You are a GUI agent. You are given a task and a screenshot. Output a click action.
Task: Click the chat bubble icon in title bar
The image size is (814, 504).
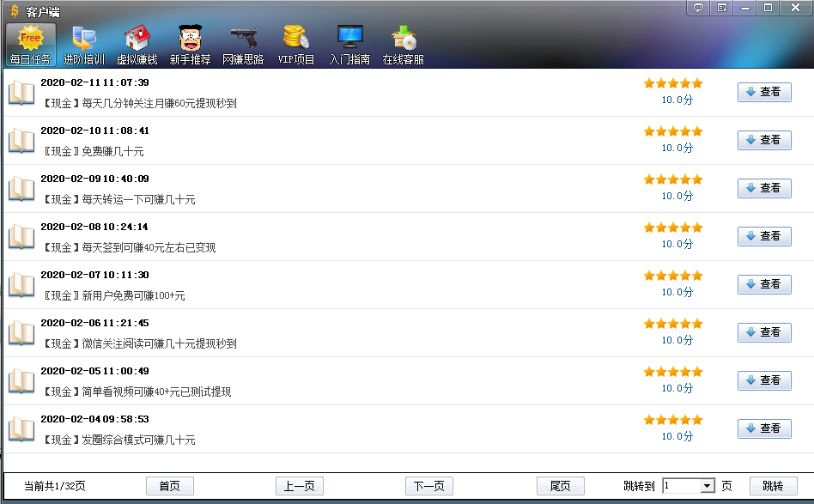click(x=698, y=8)
